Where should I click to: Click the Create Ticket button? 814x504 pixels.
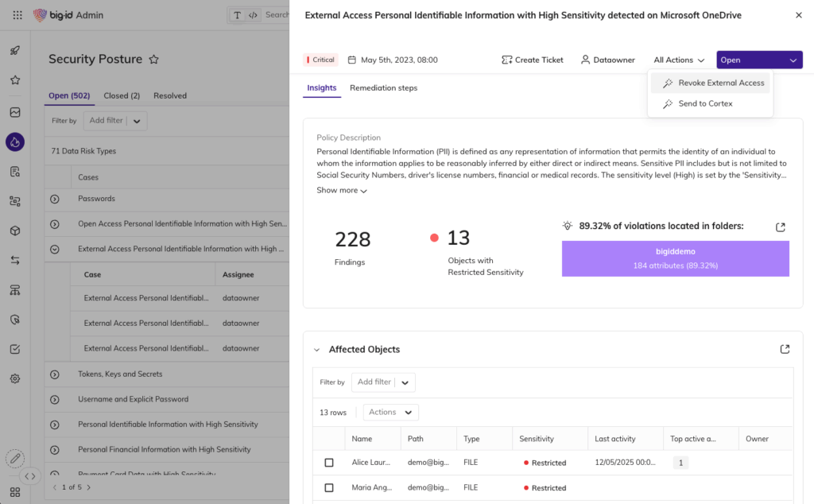(533, 60)
